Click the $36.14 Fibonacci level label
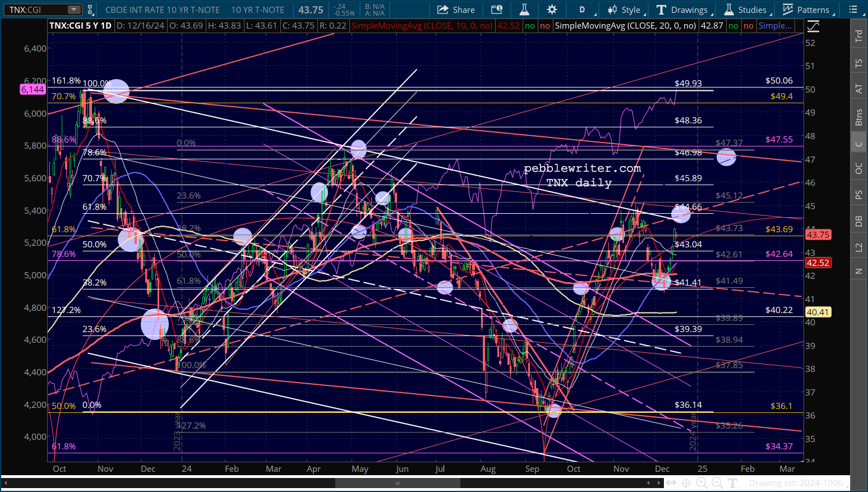 pyautogui.click(x=688, y=405)
